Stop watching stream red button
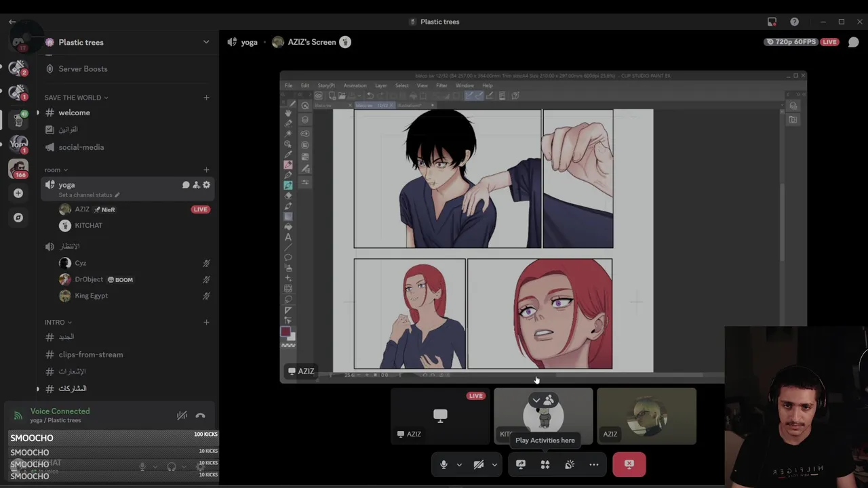 click(629, 464)
